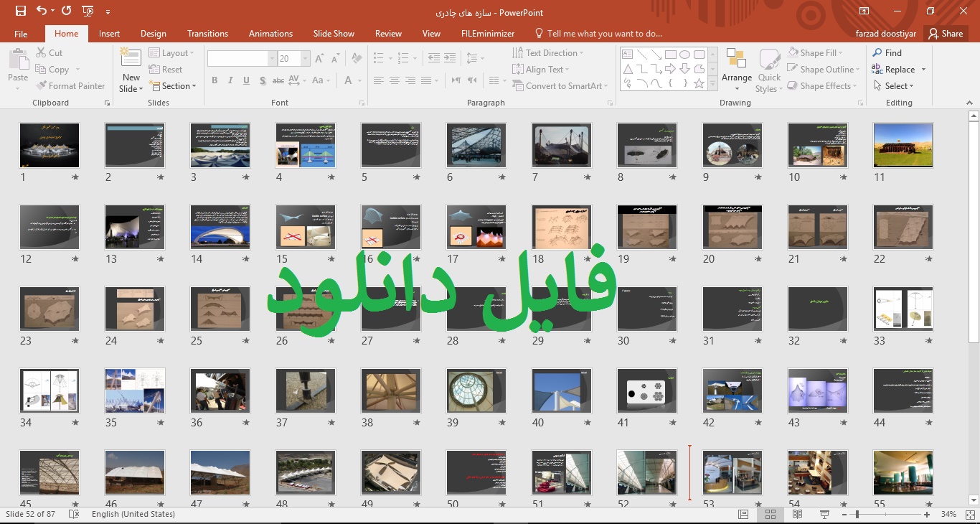Switch to the Transitions tab
This screenshot has height=524, width=980.
[x=207, y=34]
